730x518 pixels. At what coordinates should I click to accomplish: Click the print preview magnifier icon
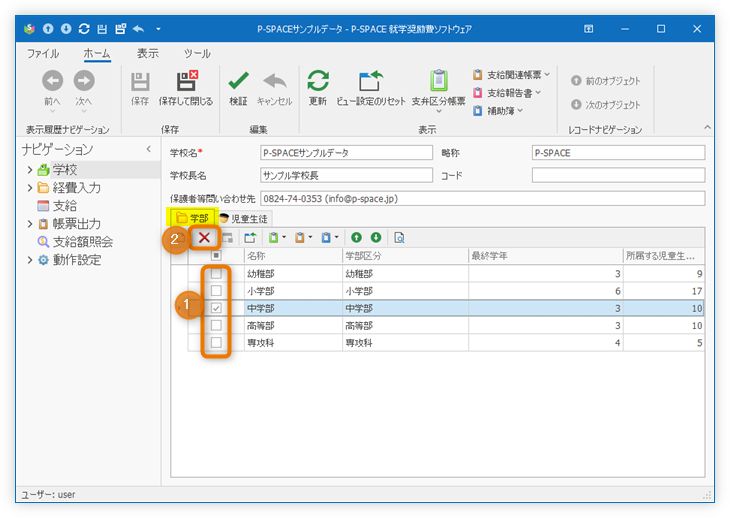point(399,238)
